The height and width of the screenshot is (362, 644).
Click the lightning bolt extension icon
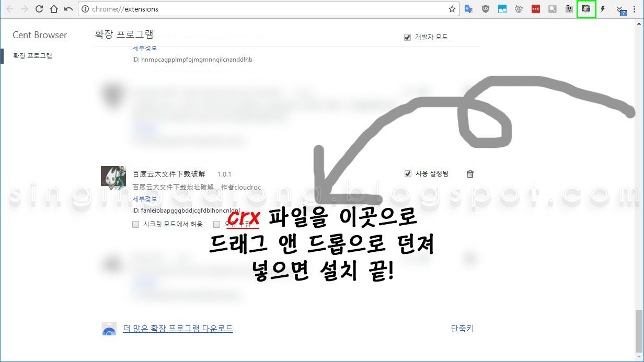[603, 9]
